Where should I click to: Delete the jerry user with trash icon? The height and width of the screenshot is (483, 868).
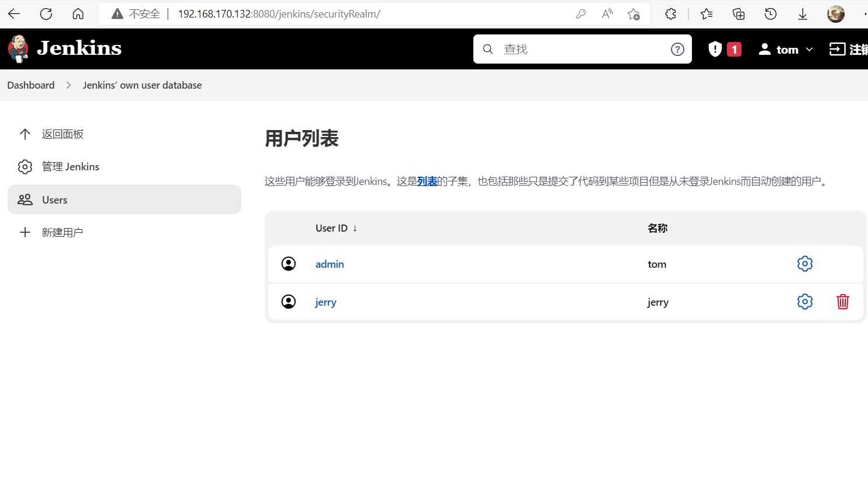843,302
